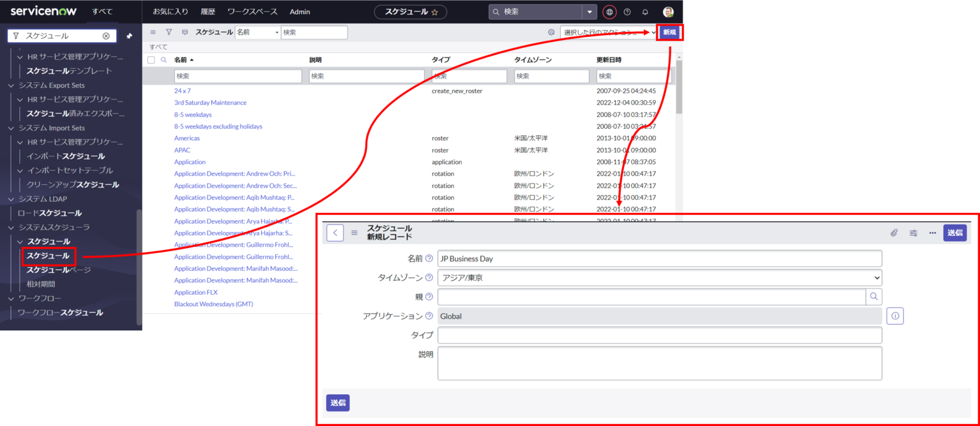The image size is (980, 426).
Task: Open the notifications bell icon
Action: pyautogui.click(x=645, y=11)
